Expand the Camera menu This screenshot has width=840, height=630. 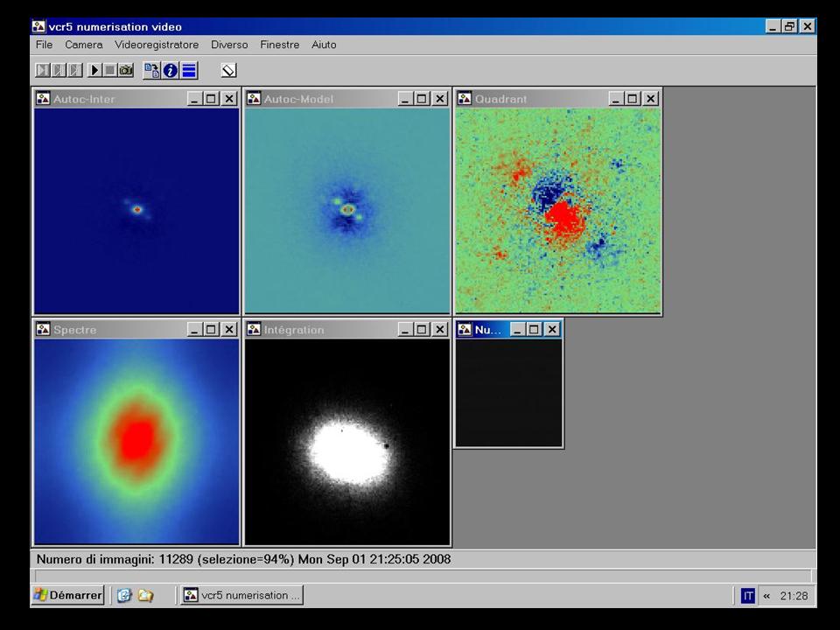pos(83,45)
